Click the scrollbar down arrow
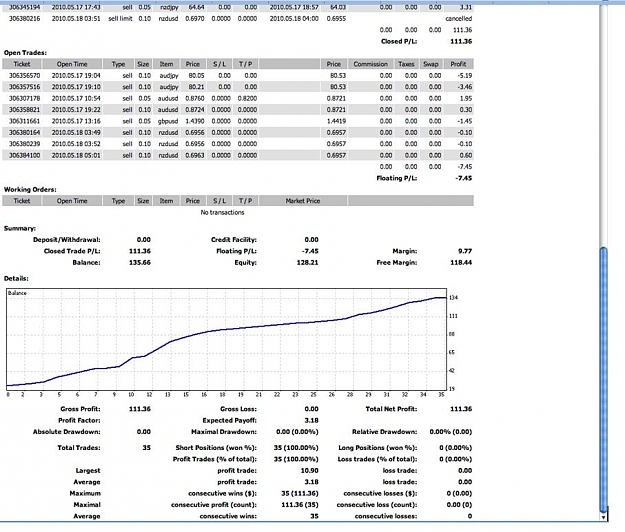 coord(603,517)
